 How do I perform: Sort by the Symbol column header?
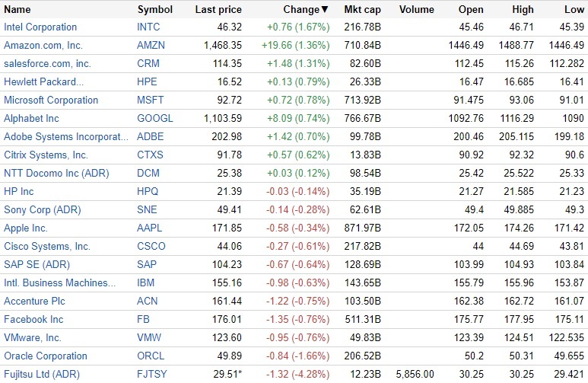(x=154, y=9)
